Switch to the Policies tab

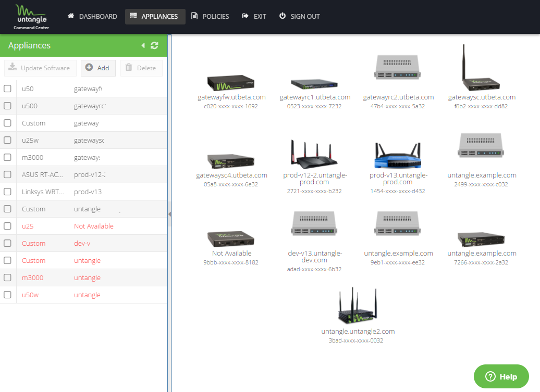(210, 17)
